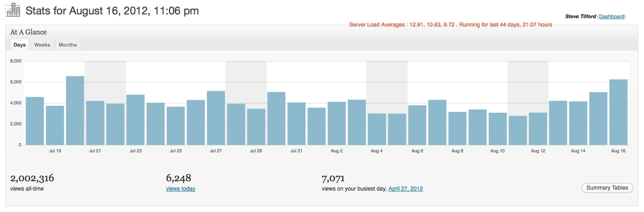Select the bar for Aug 6
This screenshot has width=644, height=212.
(x=417, y=125)
